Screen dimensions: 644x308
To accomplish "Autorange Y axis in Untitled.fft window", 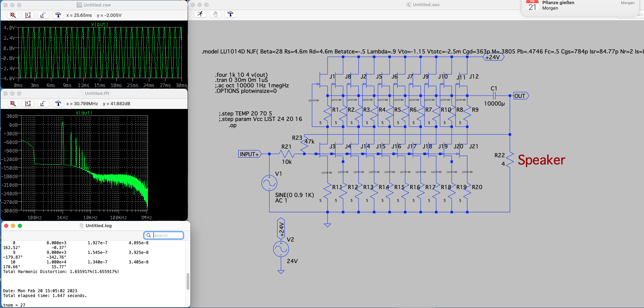I will 28,103.
